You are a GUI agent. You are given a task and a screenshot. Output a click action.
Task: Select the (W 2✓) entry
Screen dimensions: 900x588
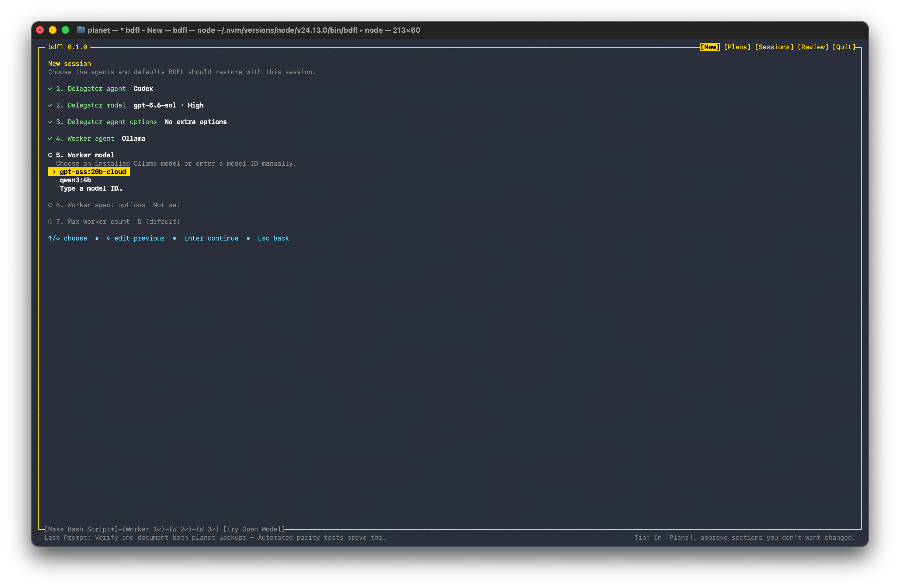pos(181,529)
